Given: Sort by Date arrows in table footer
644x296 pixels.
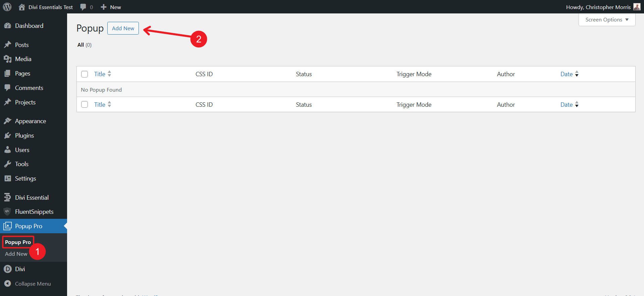Looking at the screenshot, I should click(577, 104).
